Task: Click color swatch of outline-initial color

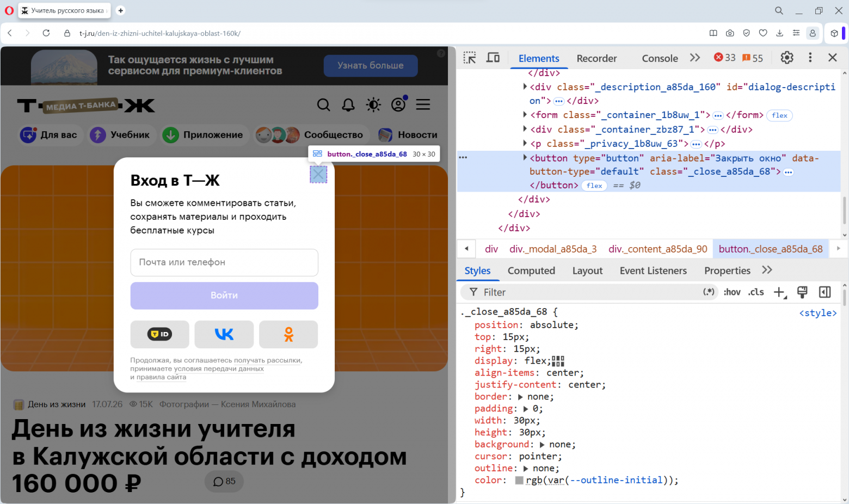Action: coord(519,480)
